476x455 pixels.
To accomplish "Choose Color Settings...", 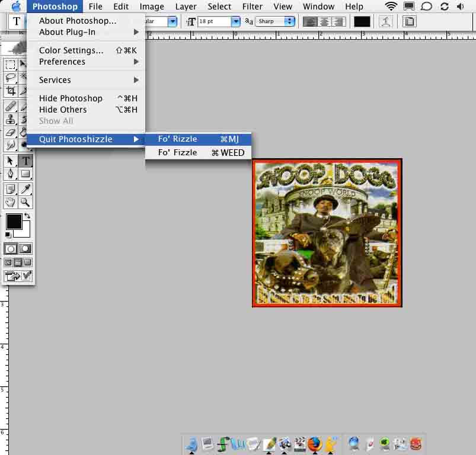I will [x=86, y=50].
